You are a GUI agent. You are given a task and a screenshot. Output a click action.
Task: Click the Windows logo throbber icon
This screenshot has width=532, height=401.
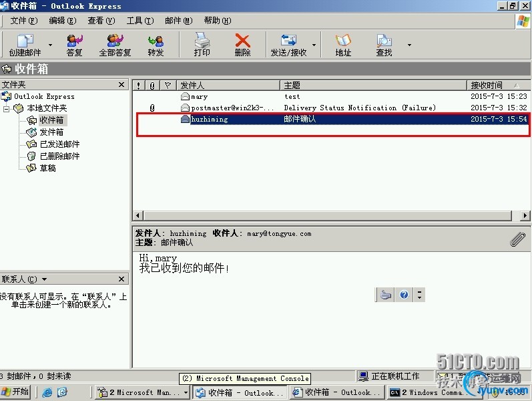tap(523, 22)
